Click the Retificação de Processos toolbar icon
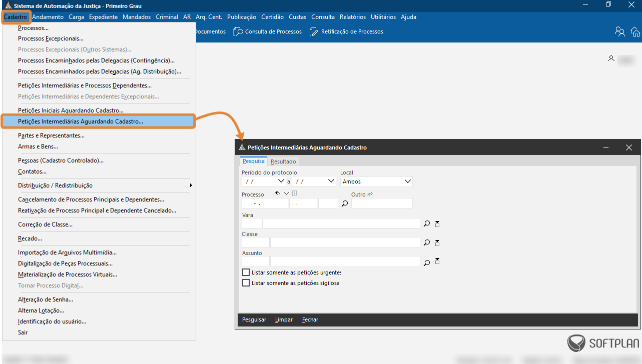This screenshot has width=642, height=364. [314, 31]
